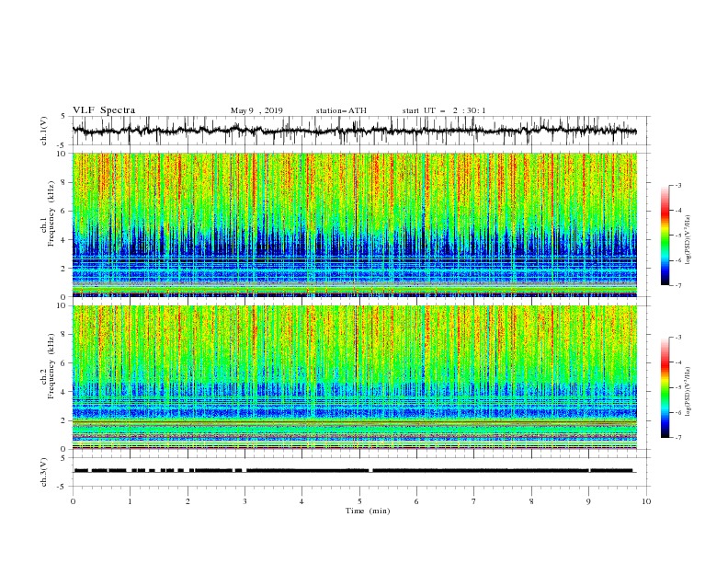
Task: Click the "Time (min)" axis label
Action: coord(368,511)
